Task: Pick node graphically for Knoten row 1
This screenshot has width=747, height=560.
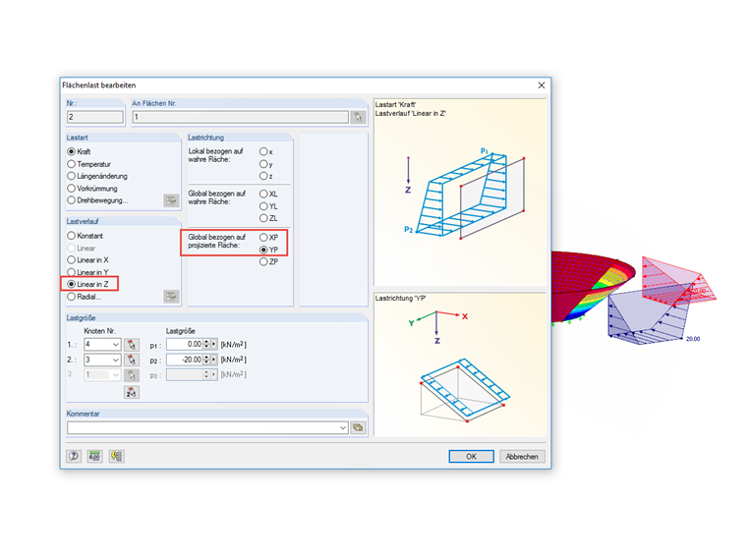Action: pos(132,344)
